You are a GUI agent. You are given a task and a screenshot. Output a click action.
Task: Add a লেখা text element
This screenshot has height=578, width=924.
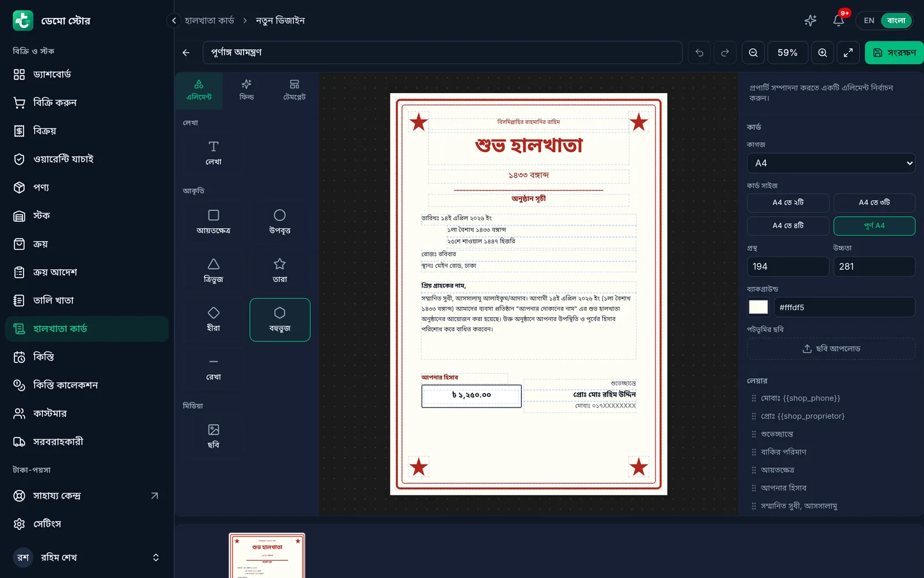(214, 153)
